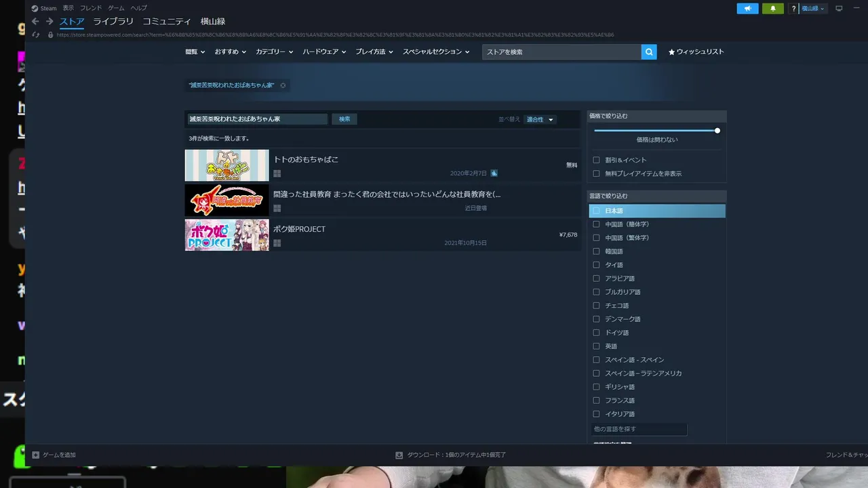868x488 pixels.
Task: Open the トトのおもちゃばこ title link
Action: (306, 159)
